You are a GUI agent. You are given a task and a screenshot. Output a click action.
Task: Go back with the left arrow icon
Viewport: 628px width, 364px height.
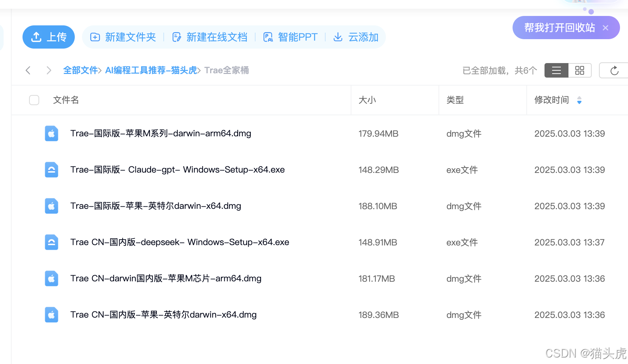(x=28, y=70)
